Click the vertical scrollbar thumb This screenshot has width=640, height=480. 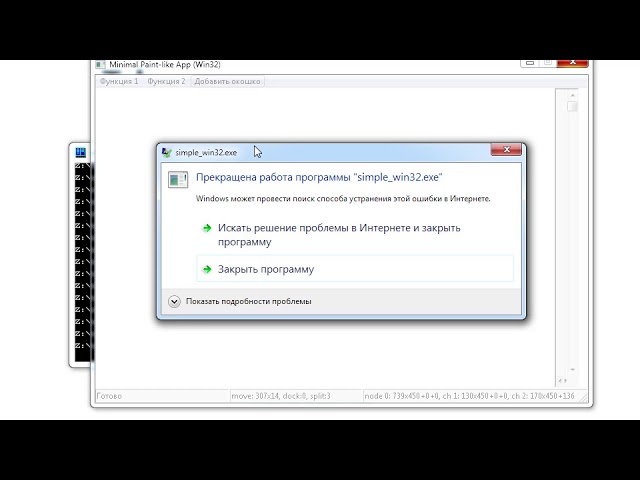click(572, 106)
